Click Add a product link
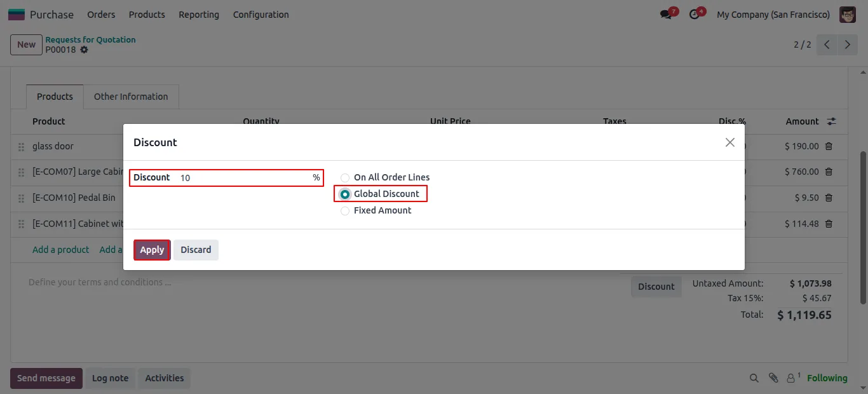The image size is (868, 394). tap(60, 250)
